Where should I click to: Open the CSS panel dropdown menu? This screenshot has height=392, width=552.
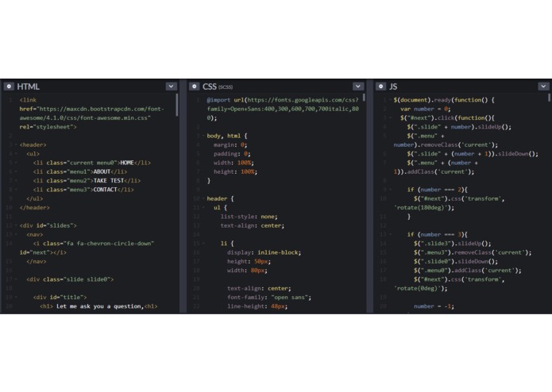(358, 86)
